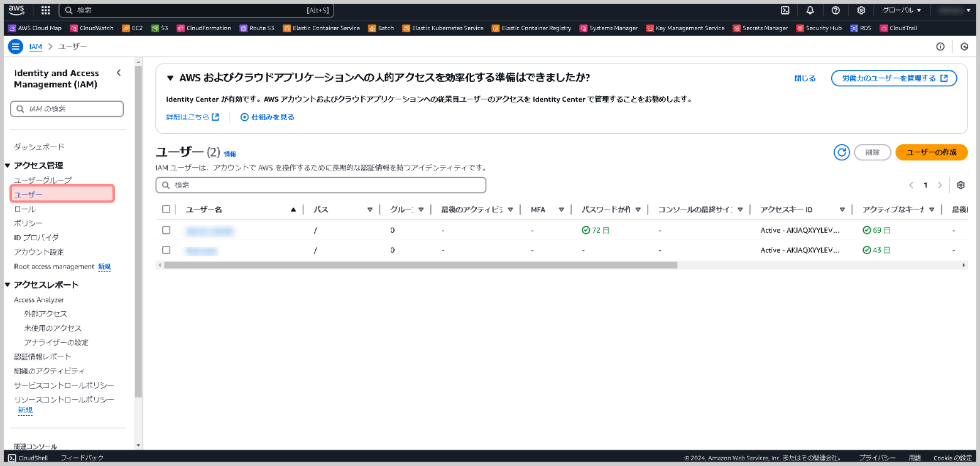Open the EC2 shortcut
Screen dimensions: 980x466
[133, 28]
